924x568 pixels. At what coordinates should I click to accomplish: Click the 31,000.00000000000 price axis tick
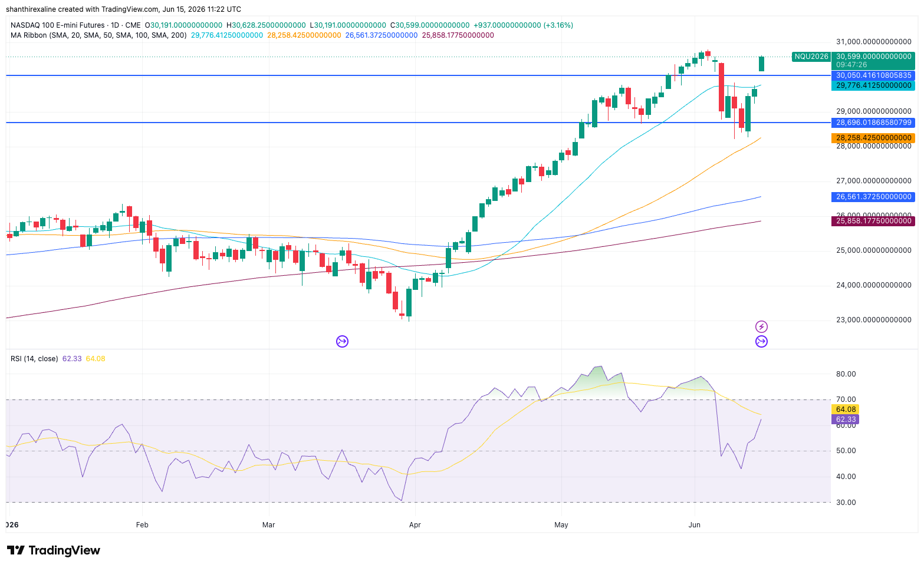[x=874, y=42]
